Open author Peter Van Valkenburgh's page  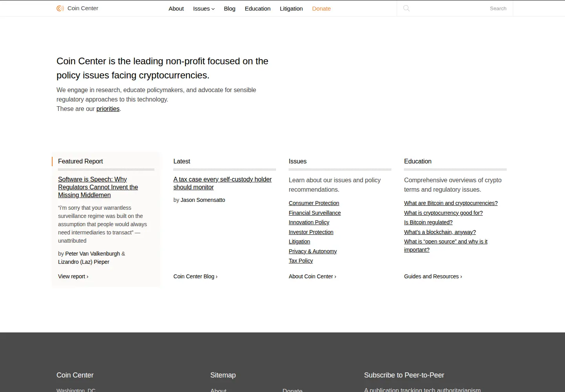coord(93,254)
